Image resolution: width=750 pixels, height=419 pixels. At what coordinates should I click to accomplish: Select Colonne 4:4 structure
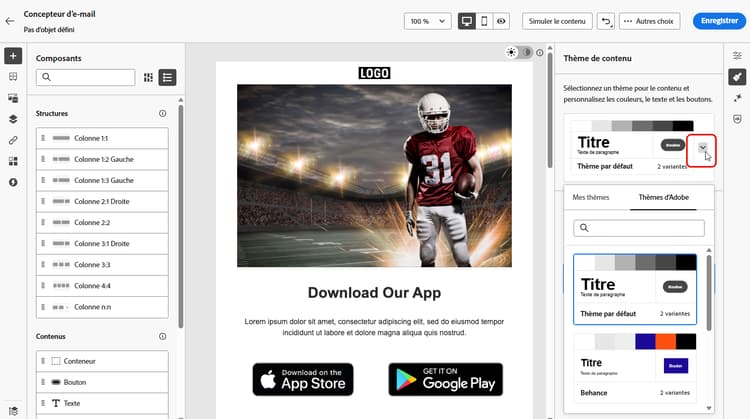pos(102,286)
